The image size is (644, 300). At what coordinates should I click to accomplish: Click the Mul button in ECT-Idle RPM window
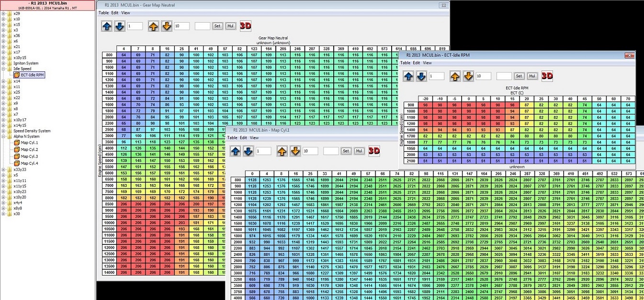pos(532,76)
